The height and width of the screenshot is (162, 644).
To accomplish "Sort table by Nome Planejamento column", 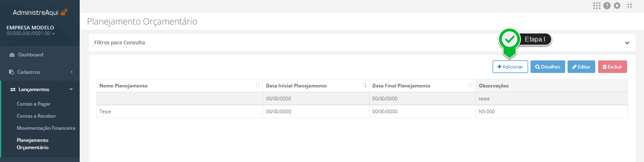I will 258,85.
